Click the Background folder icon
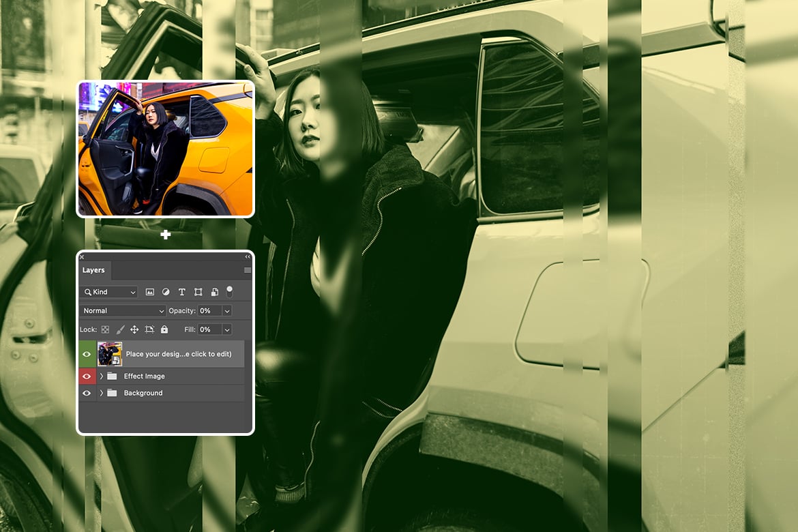 [113, 393]
